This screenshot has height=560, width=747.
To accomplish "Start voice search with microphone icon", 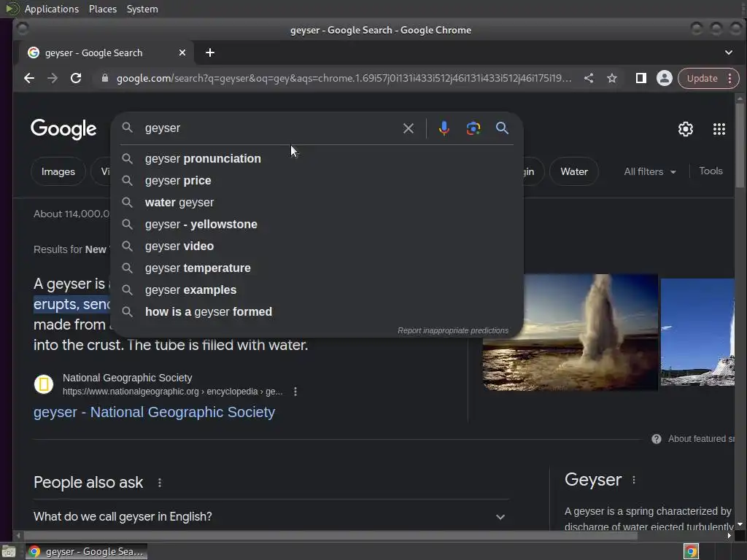I will pyautogui.click(x=444, y=128).
